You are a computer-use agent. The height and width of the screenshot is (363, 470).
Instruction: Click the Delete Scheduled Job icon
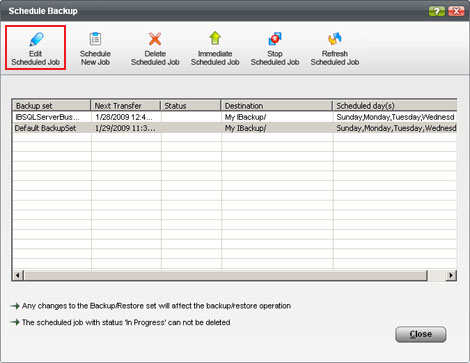click(x=155, y=39)
